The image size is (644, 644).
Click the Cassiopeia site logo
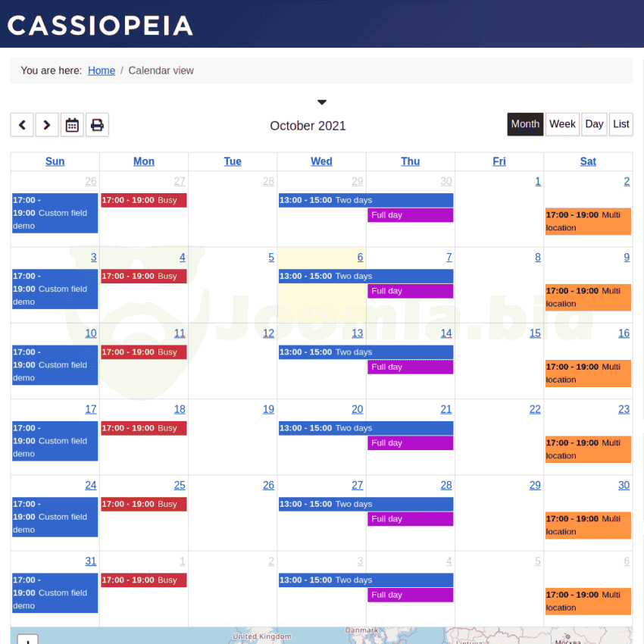pos(100,26)
